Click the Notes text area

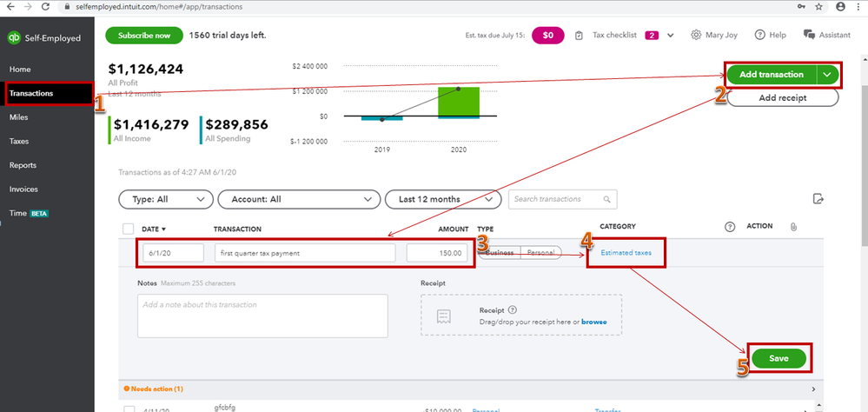tap(262, 316)
